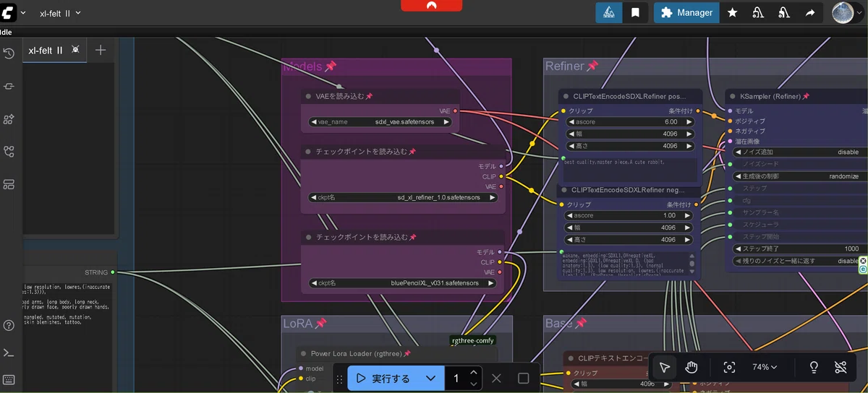Click the triangular logo icon left of bookmark

coord(609,13)
